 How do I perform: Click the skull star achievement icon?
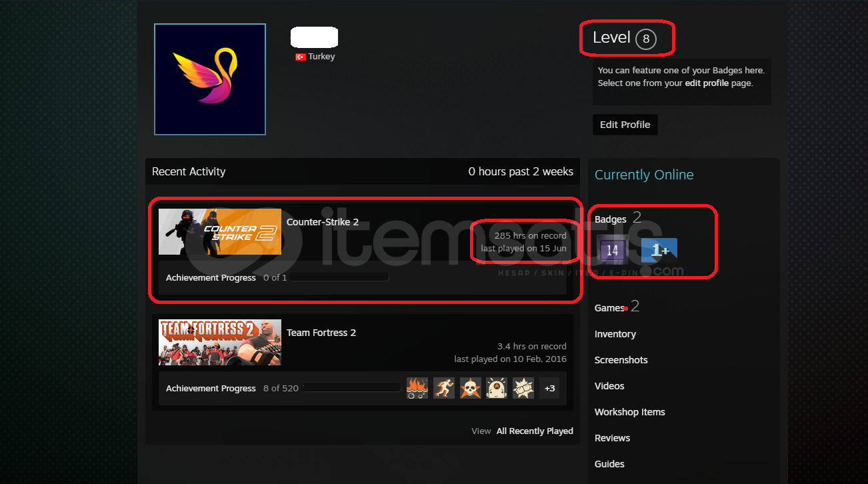471,388
